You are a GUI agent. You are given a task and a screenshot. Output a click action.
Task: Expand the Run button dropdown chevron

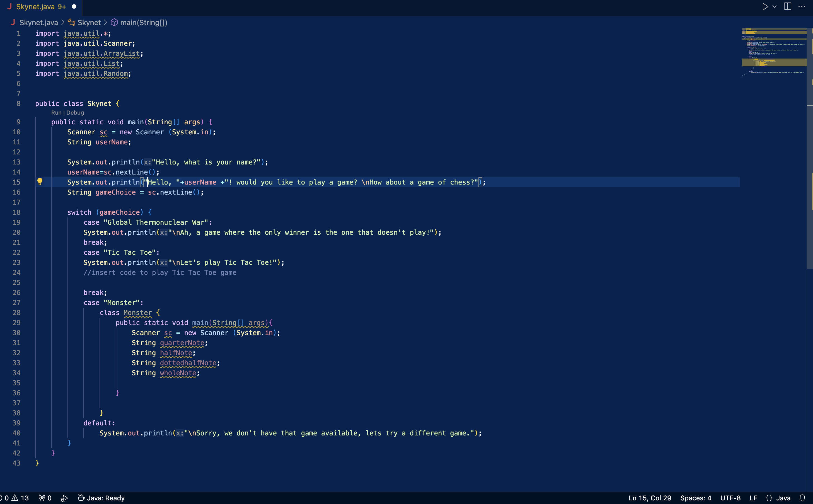pyautogui.click(x=774, y=6)
